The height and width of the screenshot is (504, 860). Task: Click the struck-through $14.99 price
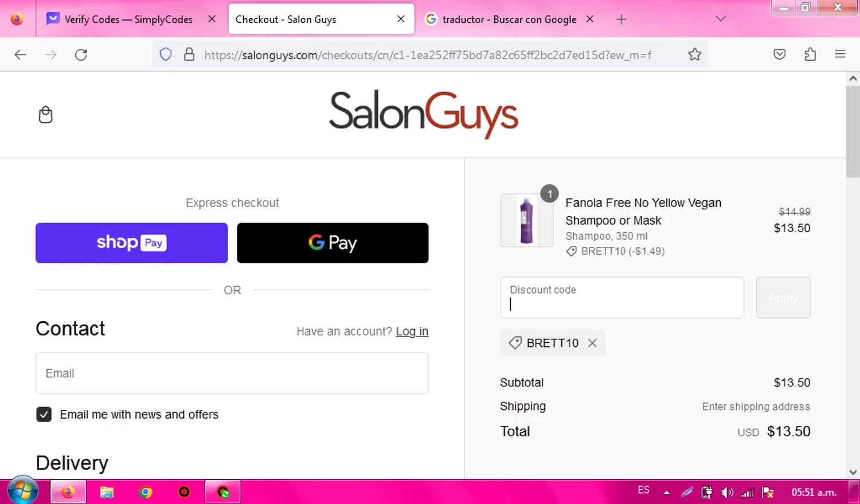[x=795, y=212]
